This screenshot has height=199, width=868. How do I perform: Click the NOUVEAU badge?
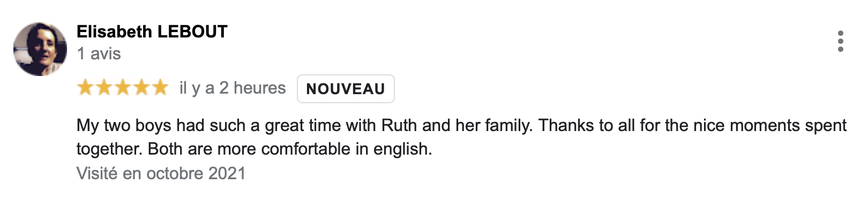click(346, 89)
